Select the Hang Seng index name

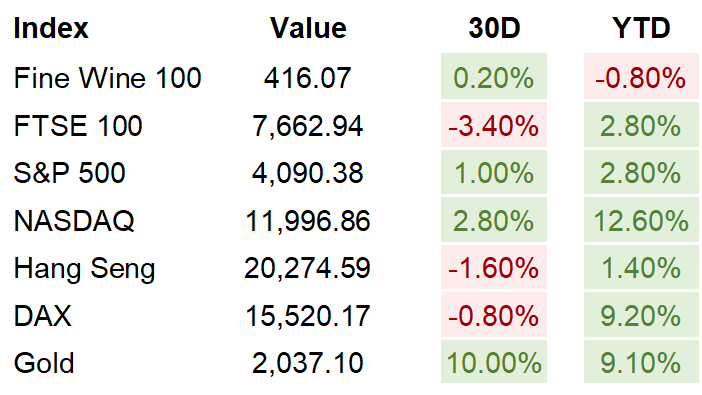[84, 269]
